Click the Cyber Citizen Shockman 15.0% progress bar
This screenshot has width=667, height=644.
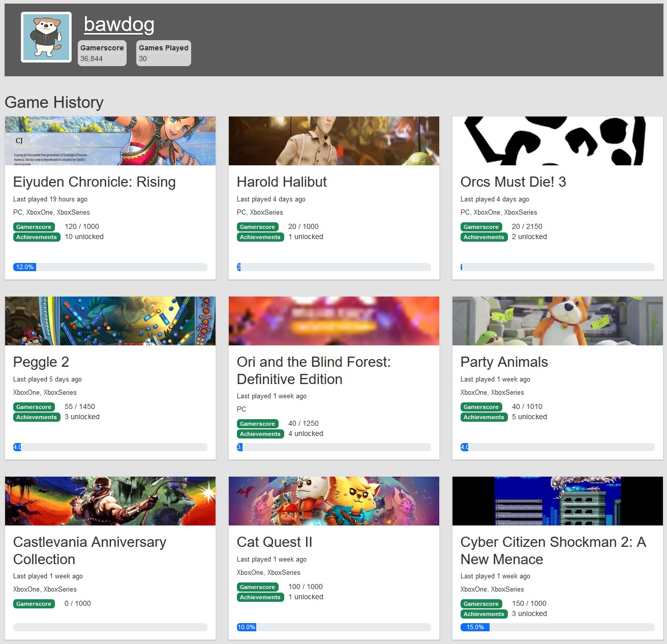pos(558,627)
